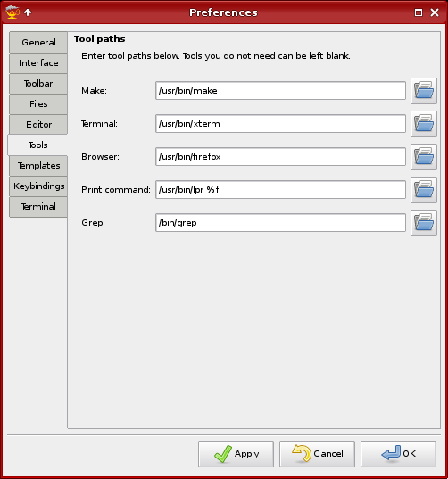
Task: Browse for the Print command path
Action: pyautogui.click(x=424, y=190)
